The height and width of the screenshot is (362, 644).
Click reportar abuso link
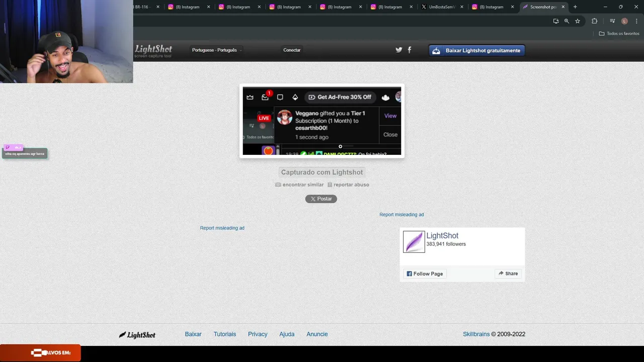[x=348, y=185]
